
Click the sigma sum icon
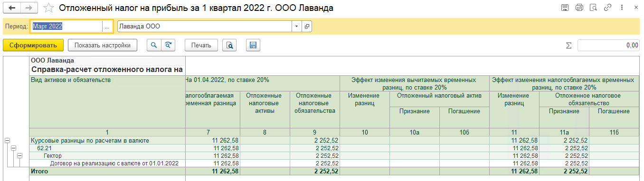coord(568,45)
